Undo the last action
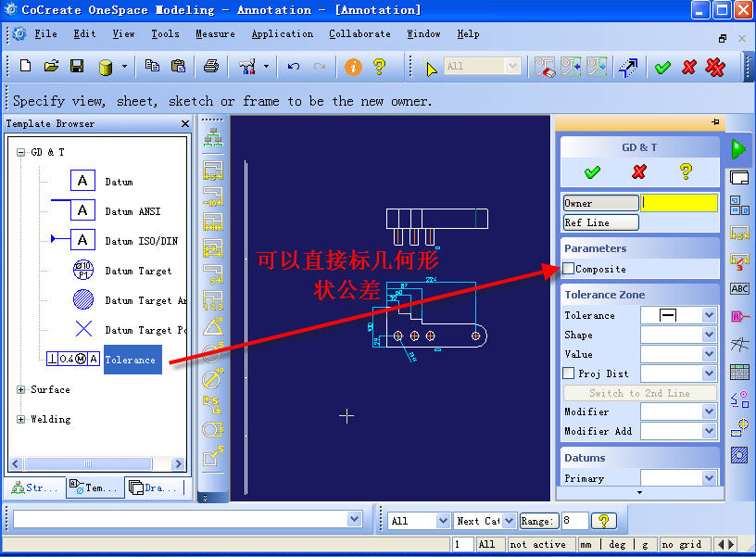 click(294, 66)
